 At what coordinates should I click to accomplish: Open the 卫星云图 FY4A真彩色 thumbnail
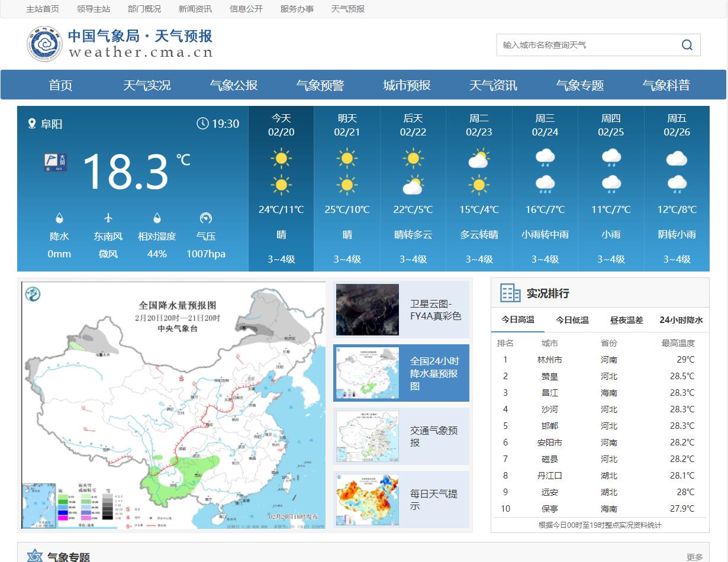368,309
